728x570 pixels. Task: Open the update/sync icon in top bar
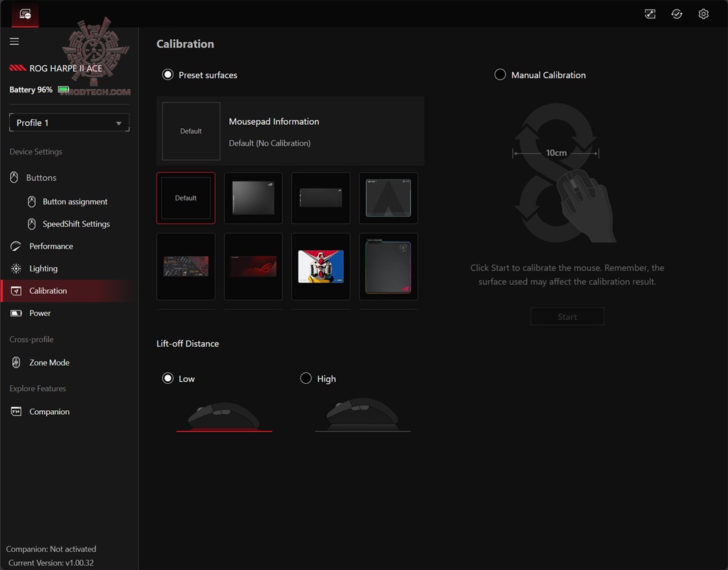[677, 14]
